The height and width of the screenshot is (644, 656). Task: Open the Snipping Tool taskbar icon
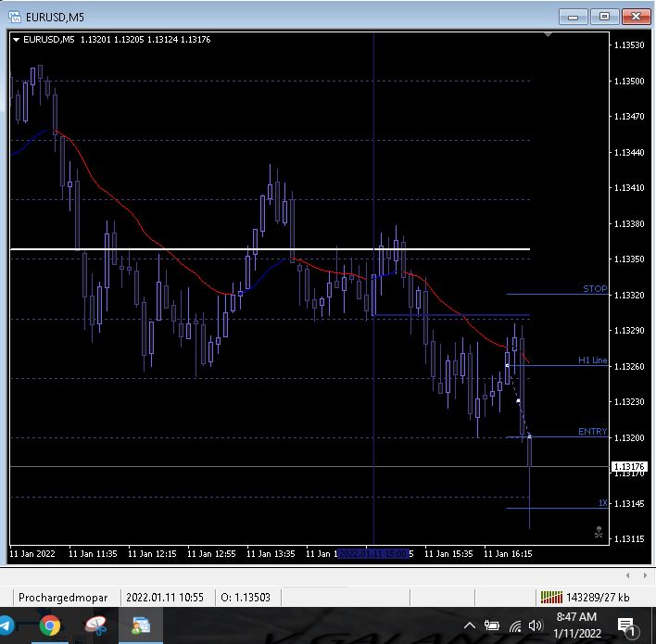tap(95, 625)
